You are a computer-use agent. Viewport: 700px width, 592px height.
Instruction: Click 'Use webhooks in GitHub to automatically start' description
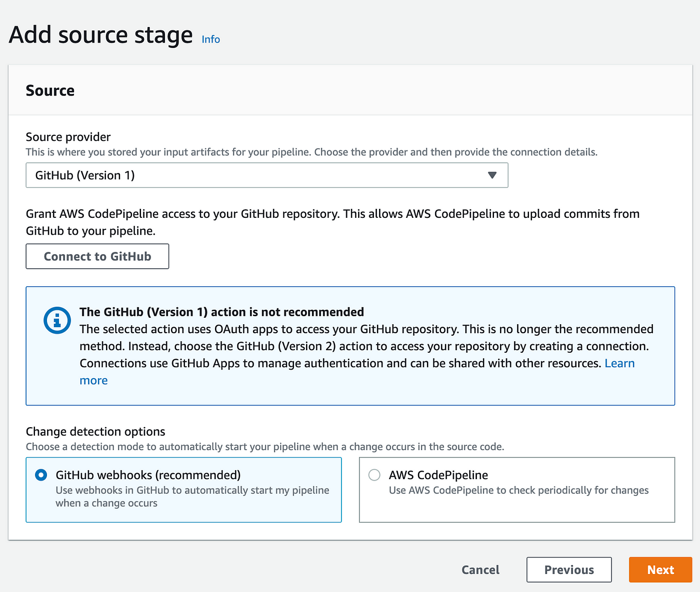[x=192, y=497]
